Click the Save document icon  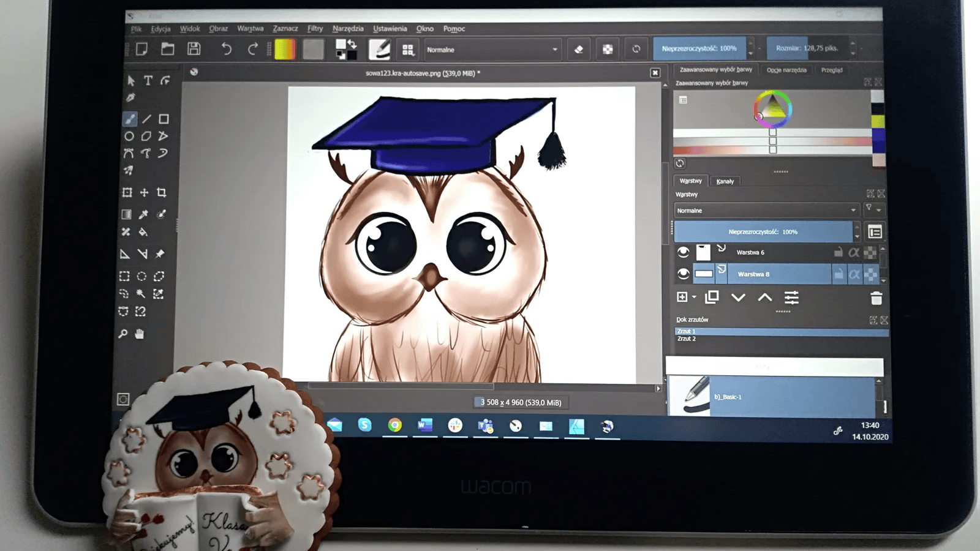point(194,49)
